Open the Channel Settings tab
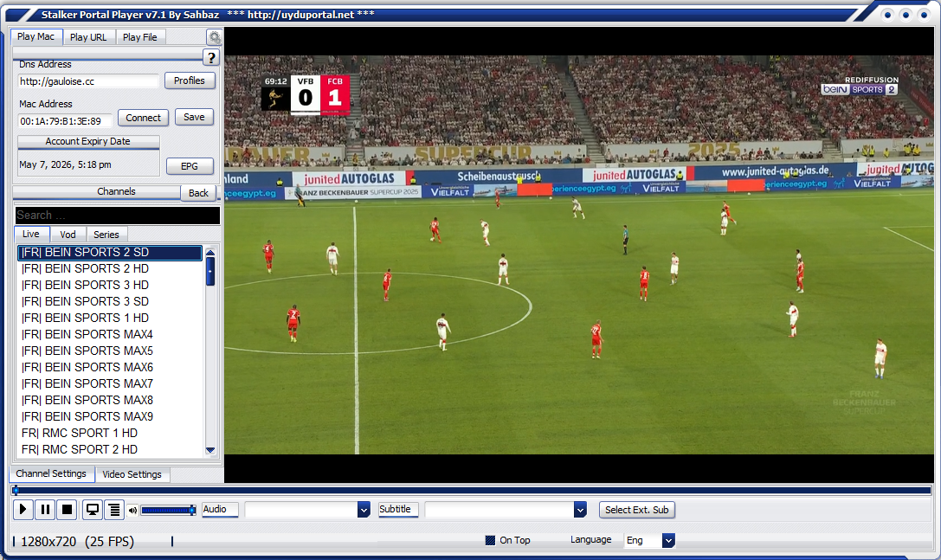 point(51,473)
